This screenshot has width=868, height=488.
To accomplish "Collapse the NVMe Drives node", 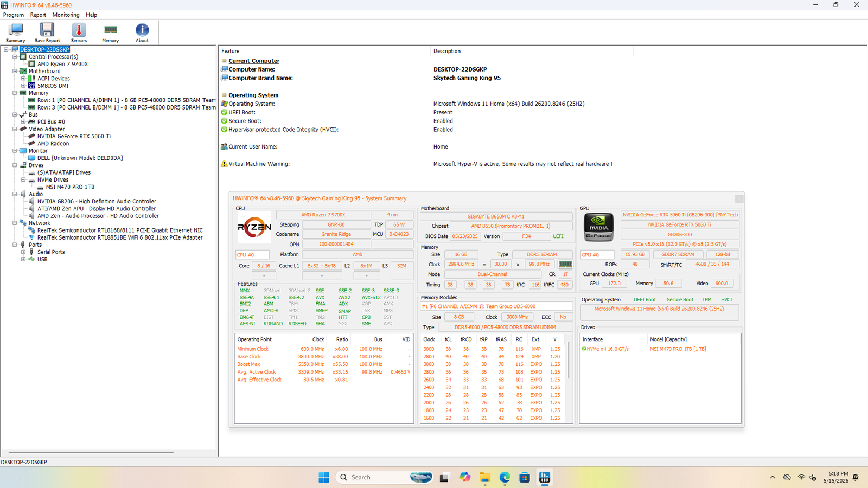I will coord(23,179).
